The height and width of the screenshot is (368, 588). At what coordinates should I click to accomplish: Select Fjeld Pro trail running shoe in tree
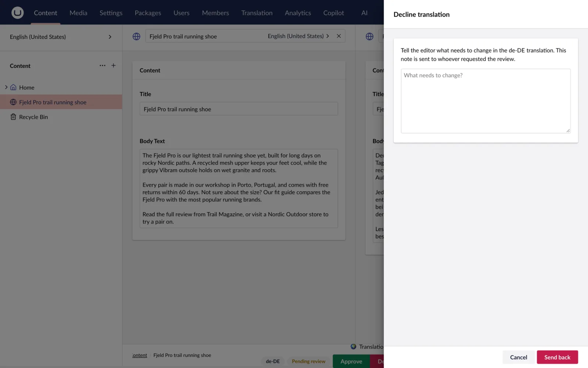tap(61, 102)
